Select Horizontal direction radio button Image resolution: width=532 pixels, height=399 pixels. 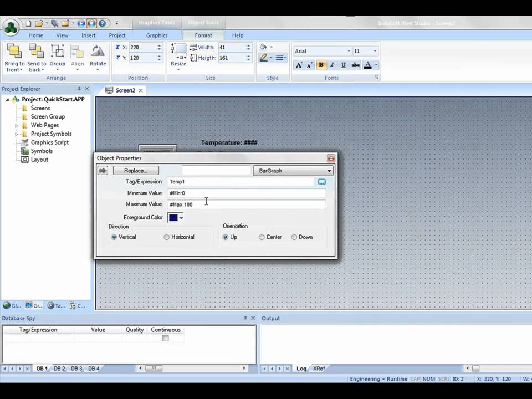(167, 237)
